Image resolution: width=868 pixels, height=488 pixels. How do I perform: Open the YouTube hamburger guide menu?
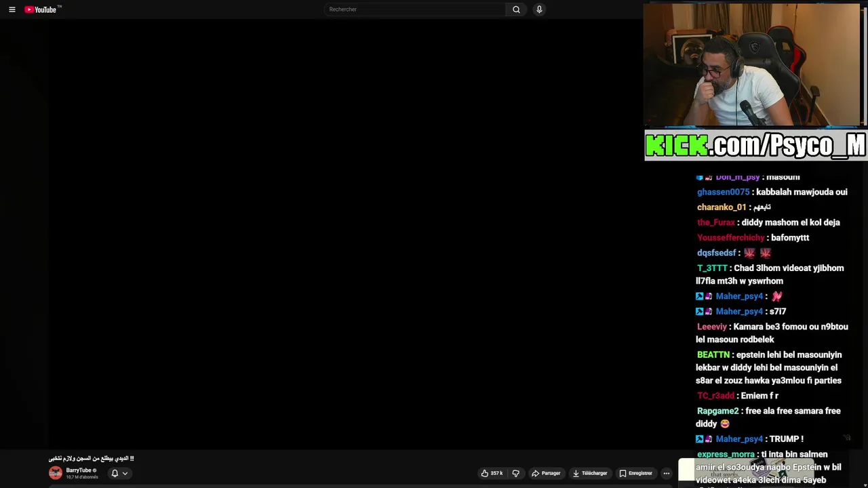[12, 9]
